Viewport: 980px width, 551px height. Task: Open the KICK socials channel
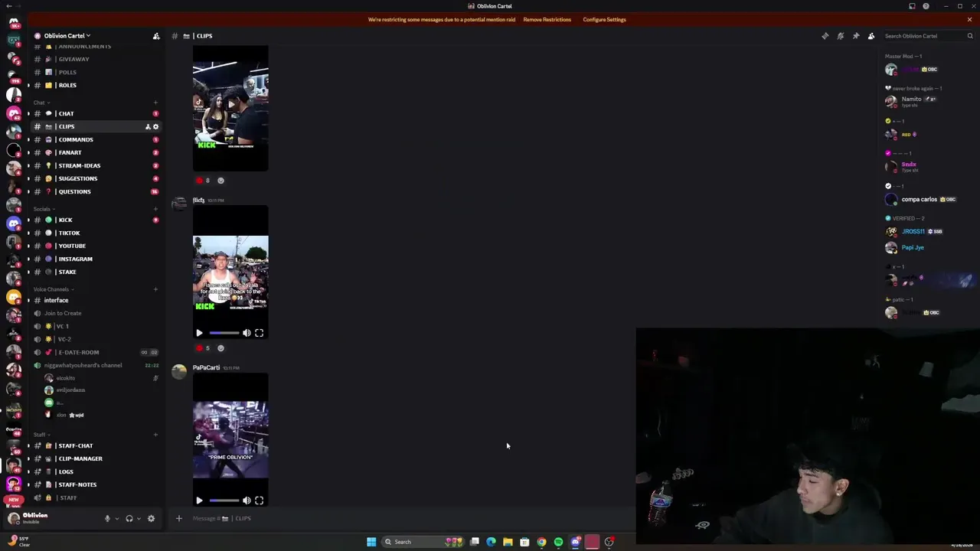point(96,220)
